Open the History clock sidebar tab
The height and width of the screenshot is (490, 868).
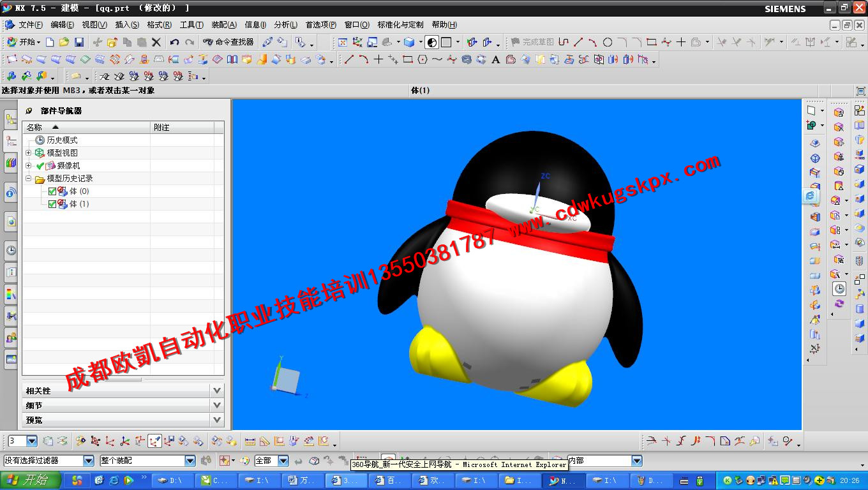(x=11, y=250)
